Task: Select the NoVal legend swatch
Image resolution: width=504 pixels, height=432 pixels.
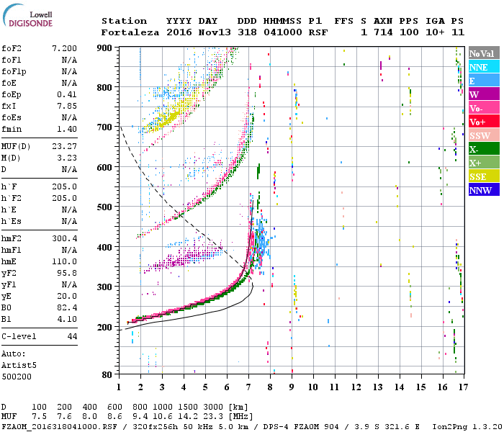Action: point(484,53)
